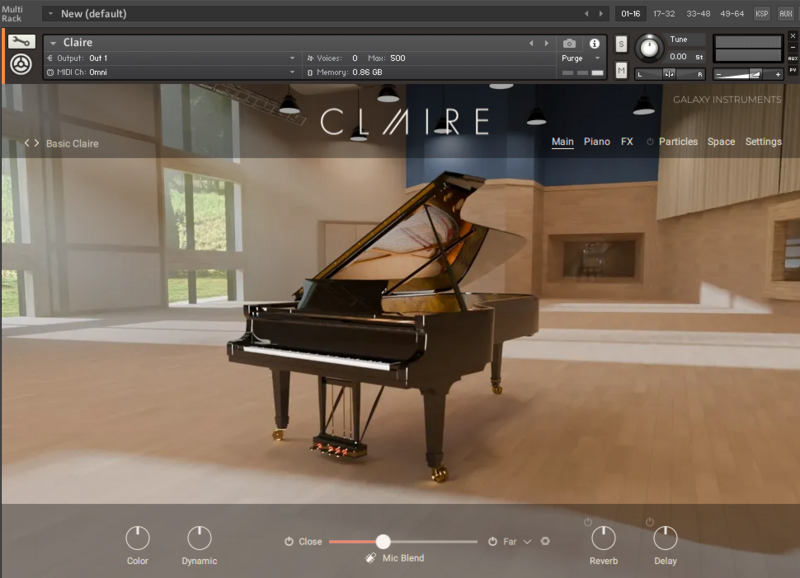Open the Space tab

click(x=721, y=142)
